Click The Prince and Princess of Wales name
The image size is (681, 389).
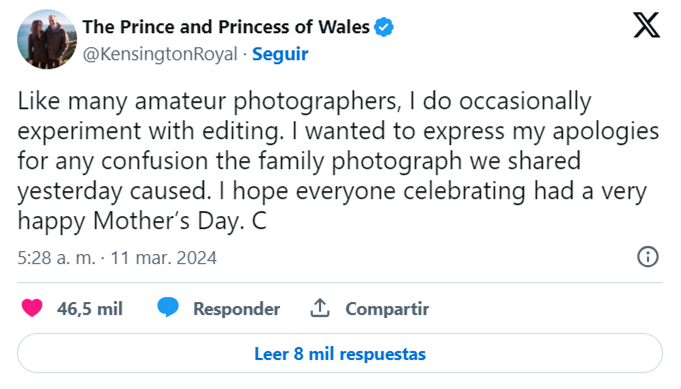(x=226, y=27)
